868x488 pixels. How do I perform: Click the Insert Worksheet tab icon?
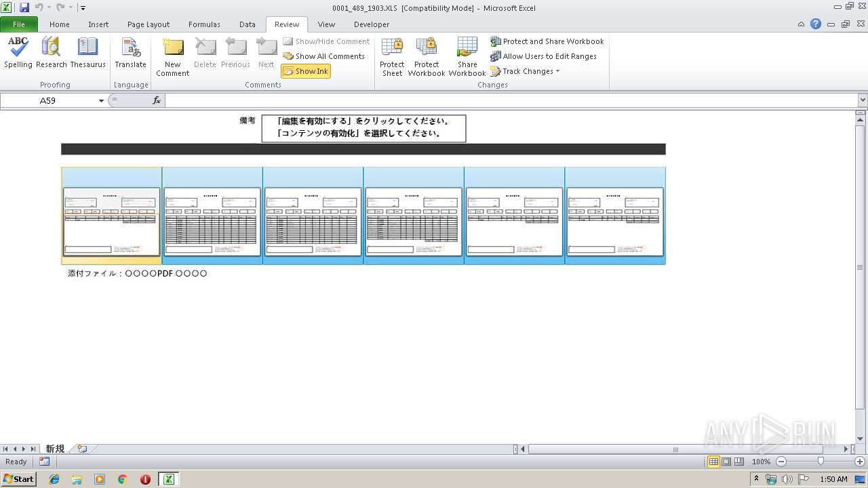click(x=82, y=449)
